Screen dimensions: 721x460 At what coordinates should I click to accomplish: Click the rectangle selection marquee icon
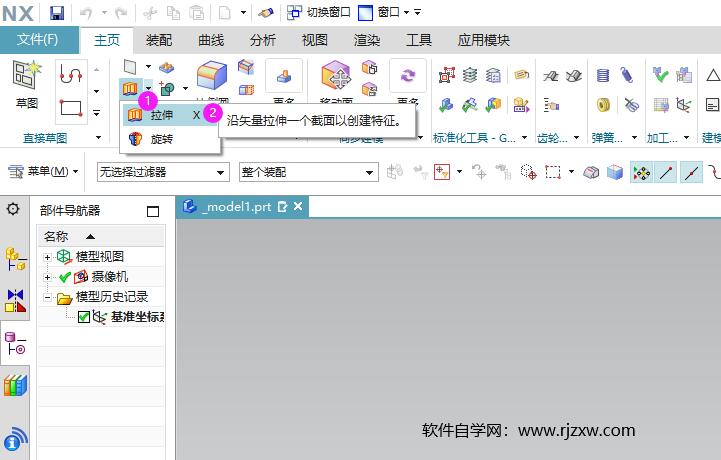[x=553, y=172]
